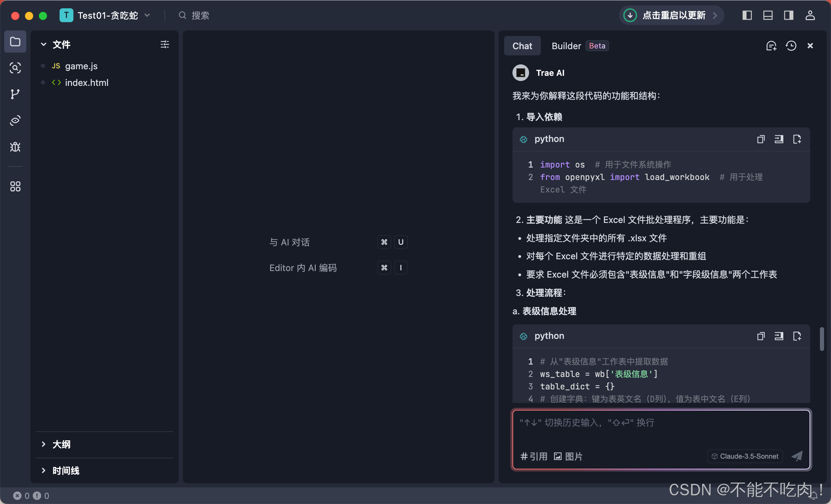
Task: Click the 点击重启以更新 update button
Action: click(671, 15)
